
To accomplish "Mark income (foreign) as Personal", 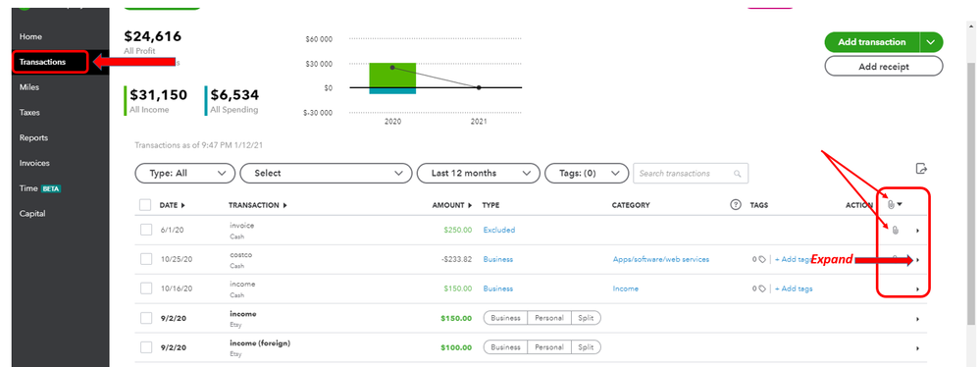I will [x=549, y=347].
